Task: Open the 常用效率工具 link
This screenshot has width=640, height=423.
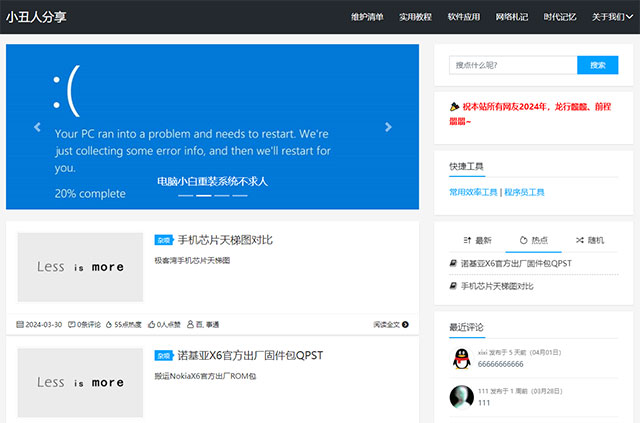Action: point(473,192)
